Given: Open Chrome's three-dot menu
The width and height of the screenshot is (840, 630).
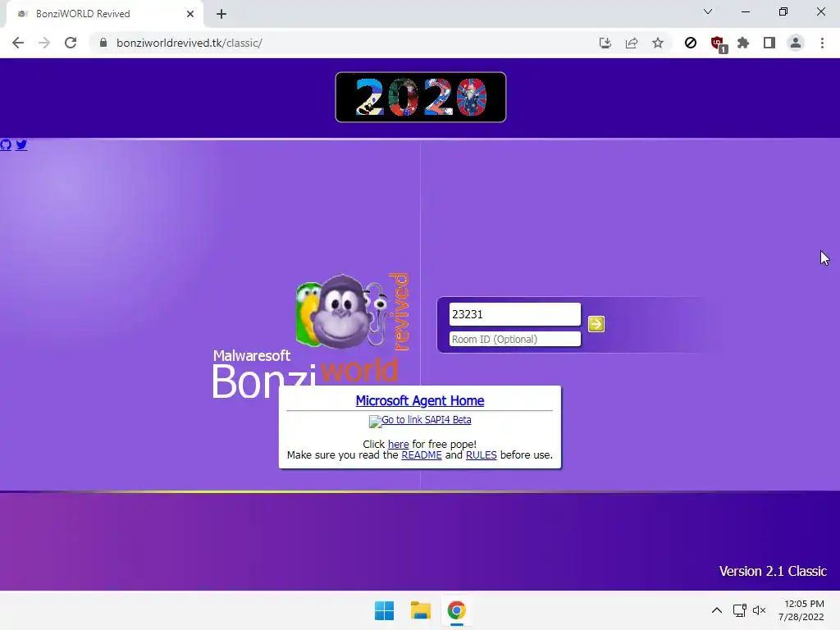Looking at the screenshot, I should tap(822, 43).
